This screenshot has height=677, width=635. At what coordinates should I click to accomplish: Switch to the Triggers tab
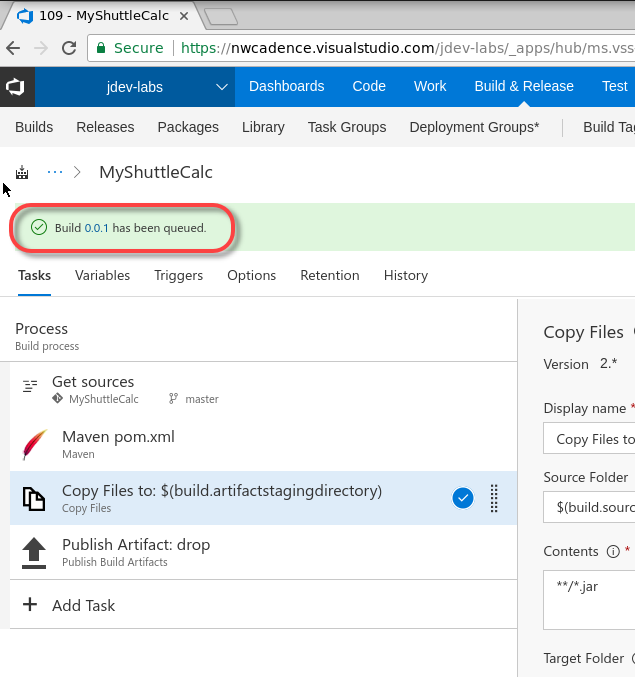(179, 275)
